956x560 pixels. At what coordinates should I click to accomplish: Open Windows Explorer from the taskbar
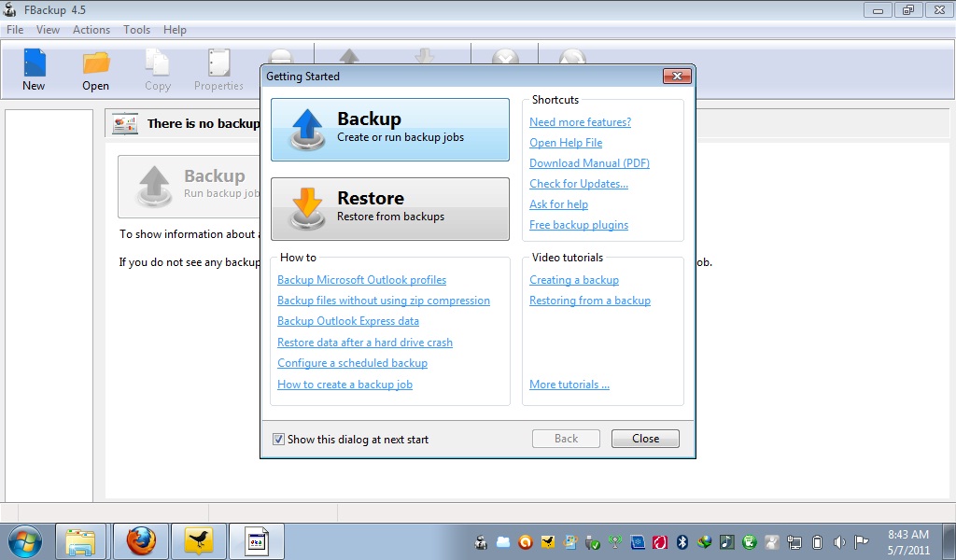[81, 541]
